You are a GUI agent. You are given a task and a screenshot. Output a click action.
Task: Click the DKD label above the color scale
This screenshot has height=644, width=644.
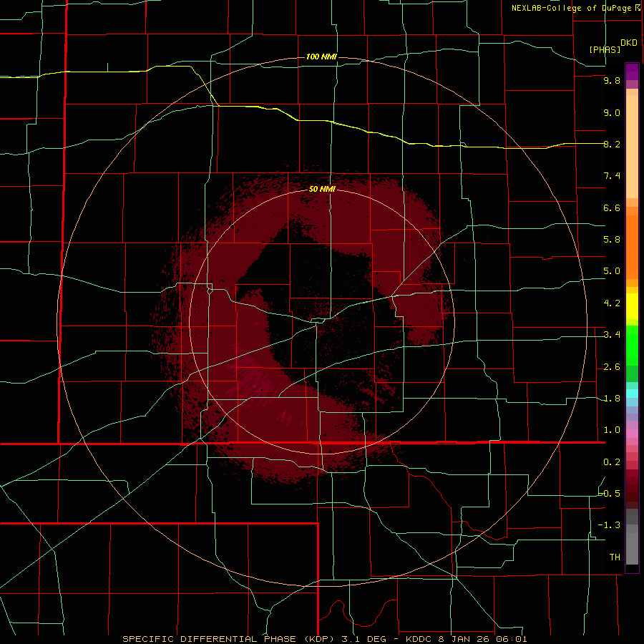pos(629,43)
